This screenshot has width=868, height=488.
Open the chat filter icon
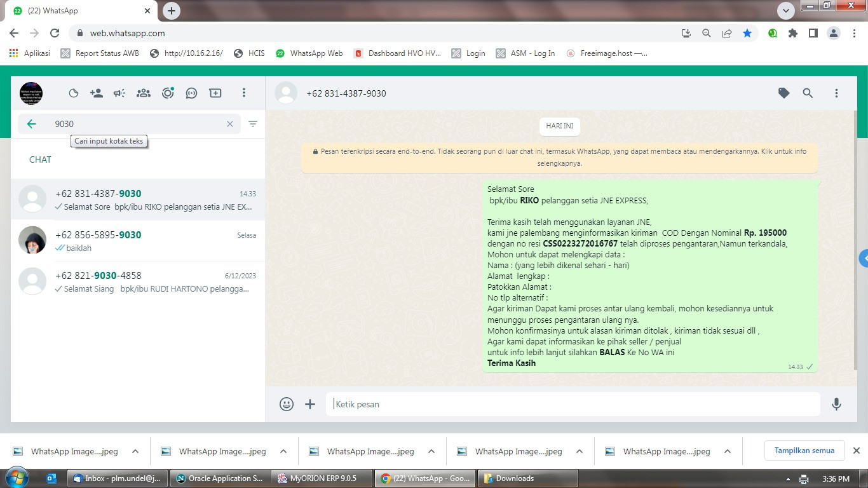point(253,124)
